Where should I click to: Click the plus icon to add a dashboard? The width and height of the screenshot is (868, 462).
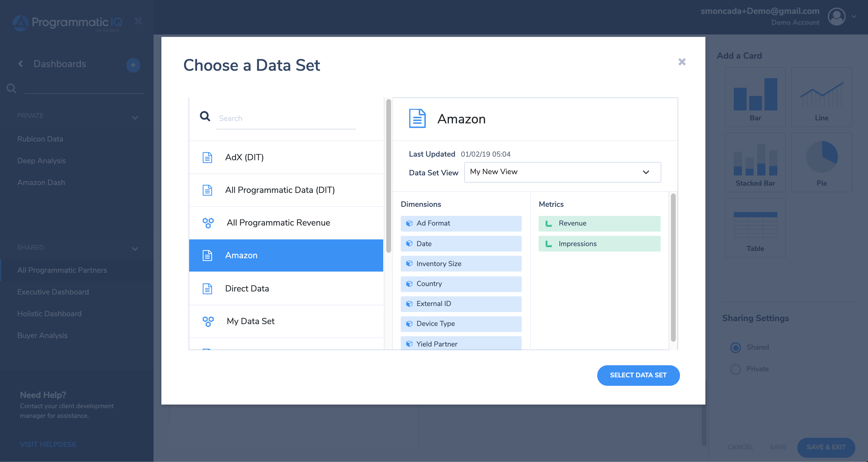pos(133,65)
